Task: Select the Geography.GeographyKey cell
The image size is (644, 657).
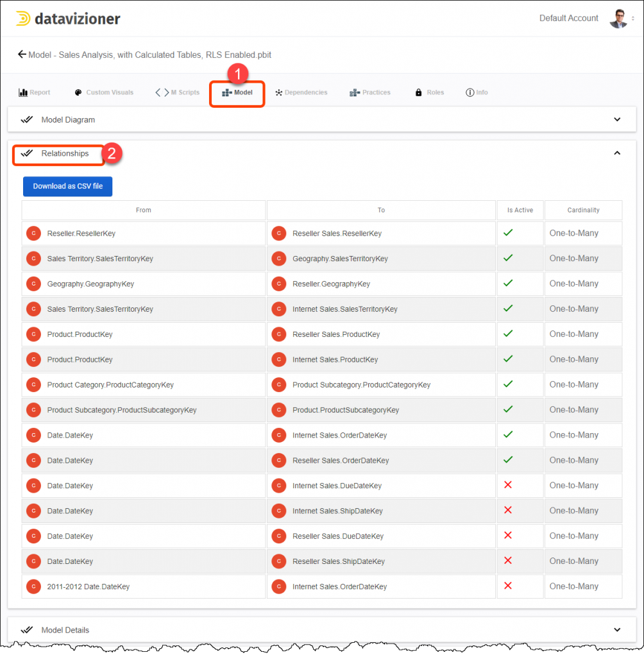Action: point(143,284)
